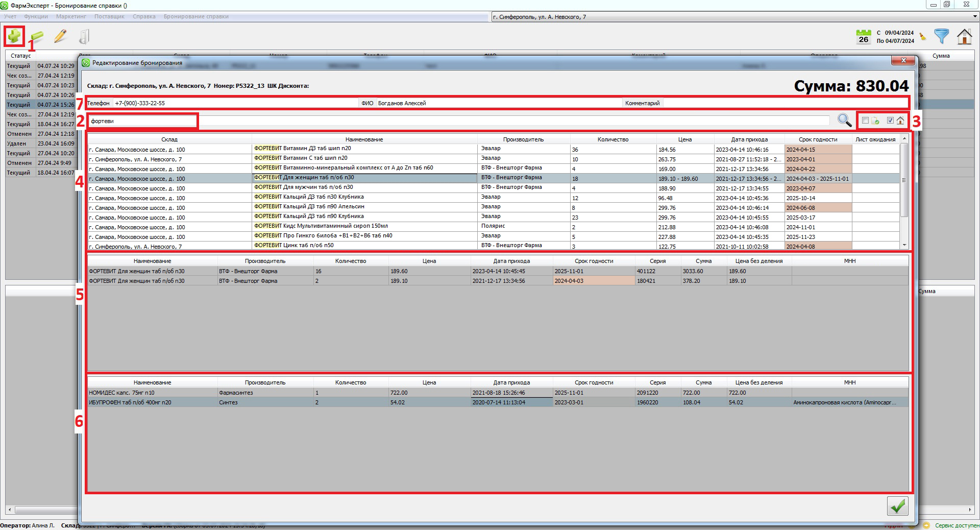Click the results table scroll down arrow
Screen dimensions: 980x530
[904, 245]
